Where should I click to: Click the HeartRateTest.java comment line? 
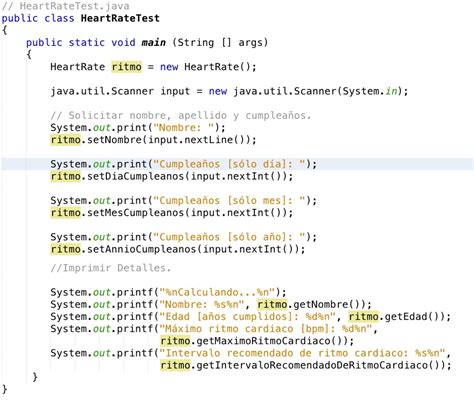65,6
